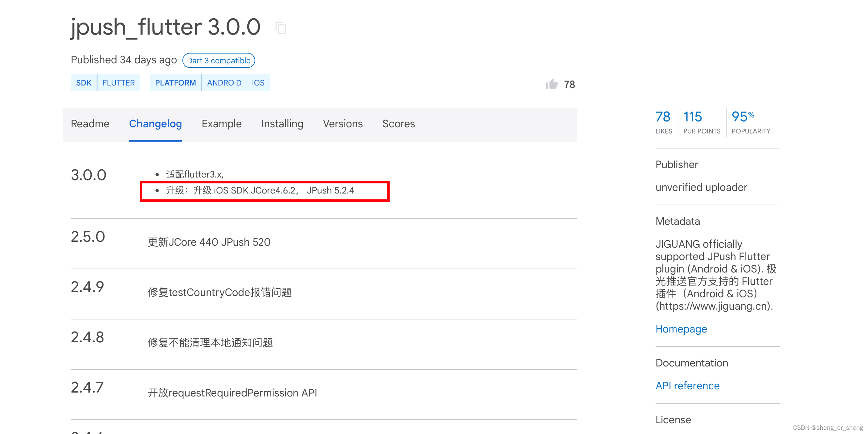Click the FLUTTER tag

tap(118, 83)
